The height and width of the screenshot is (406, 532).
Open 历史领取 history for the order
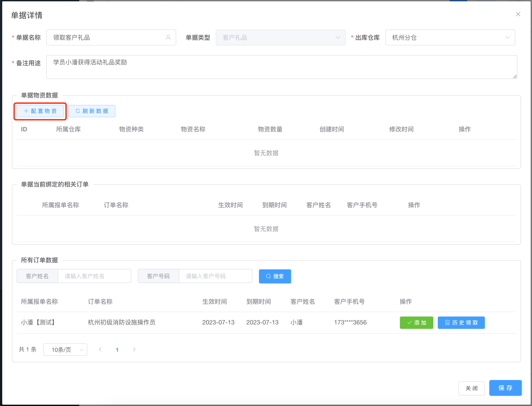(461, 322)
